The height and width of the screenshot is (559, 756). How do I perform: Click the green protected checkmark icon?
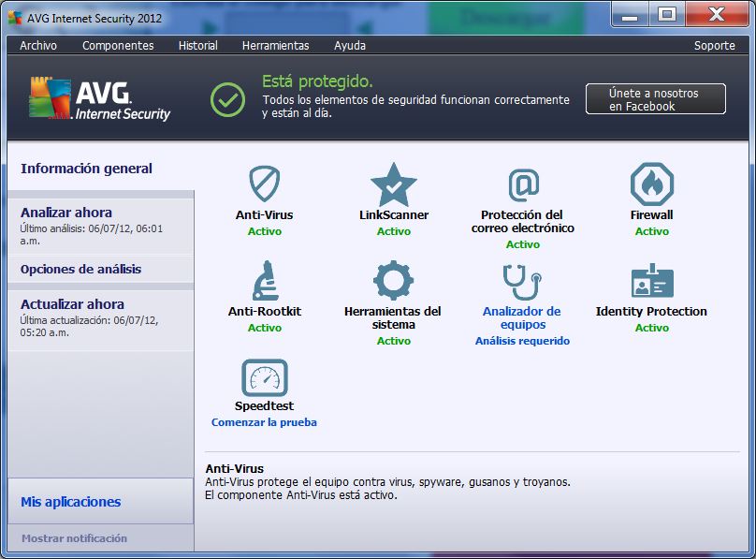pyautogui.click(x=227, y=100)
